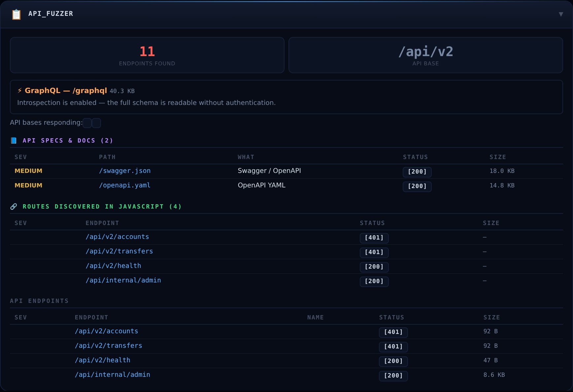Screen dimensions: 573x392
Task: Click the lightning bolt icon by GraphQL
Action: point(20,90)
